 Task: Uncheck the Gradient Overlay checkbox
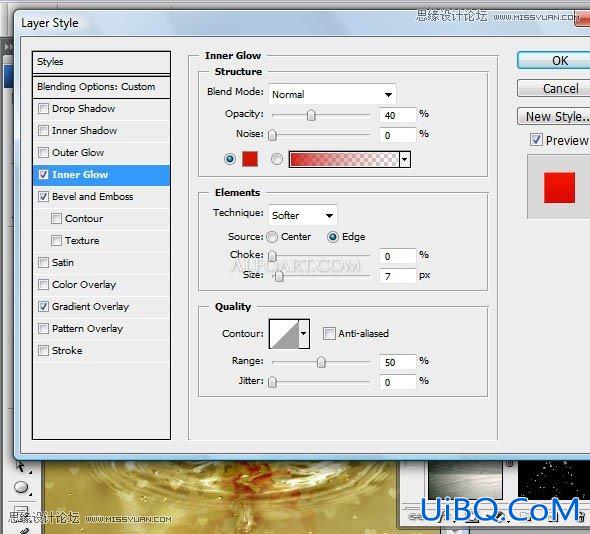[x=43, y=306]
